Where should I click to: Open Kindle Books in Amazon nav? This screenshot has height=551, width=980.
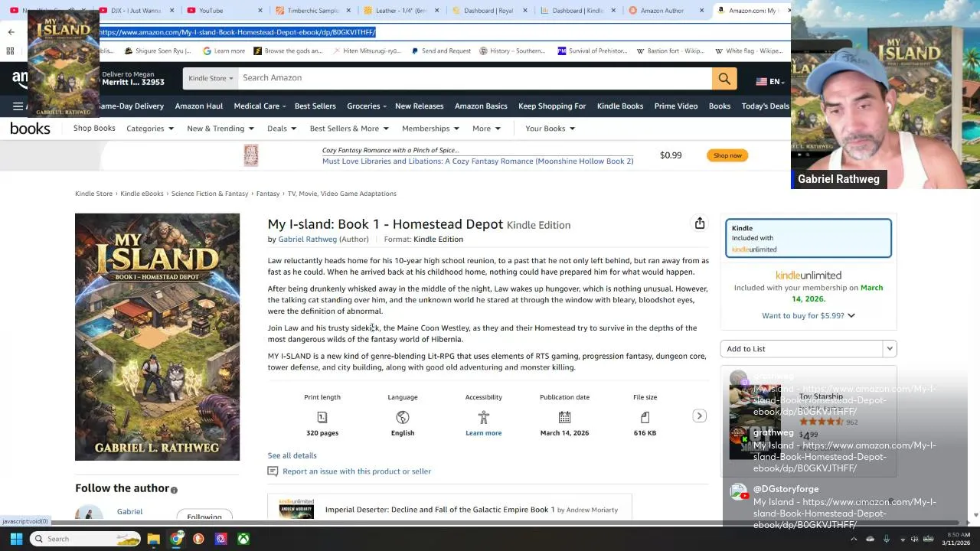pyautogui.click(x=620, y=106)
